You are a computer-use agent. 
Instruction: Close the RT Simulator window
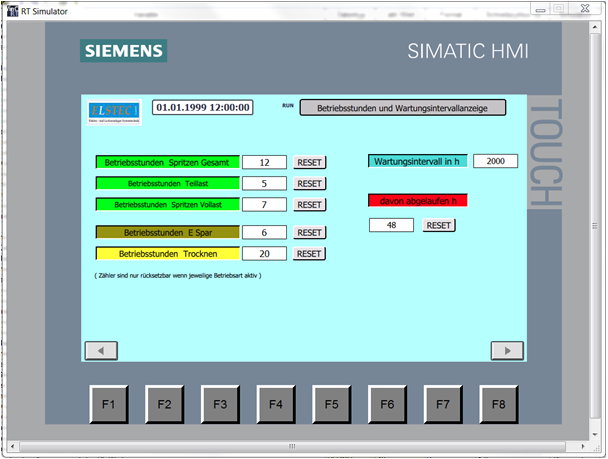tap(585, 9)
